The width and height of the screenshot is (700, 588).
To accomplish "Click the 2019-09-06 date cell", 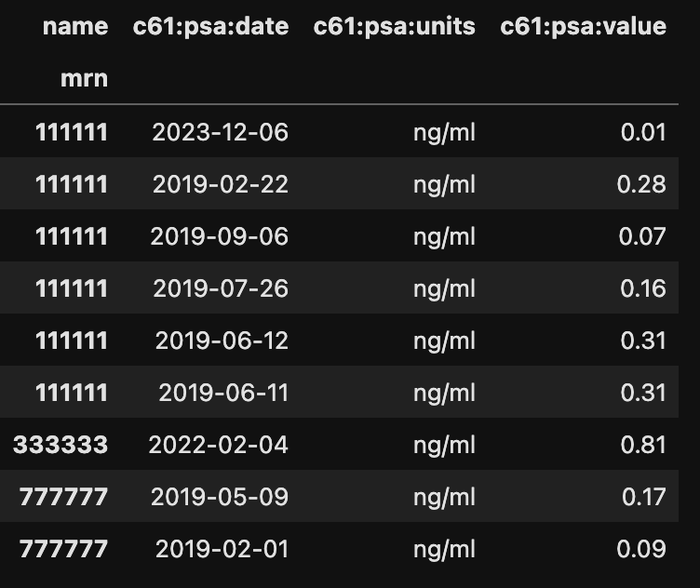I will tap(221, 236).
